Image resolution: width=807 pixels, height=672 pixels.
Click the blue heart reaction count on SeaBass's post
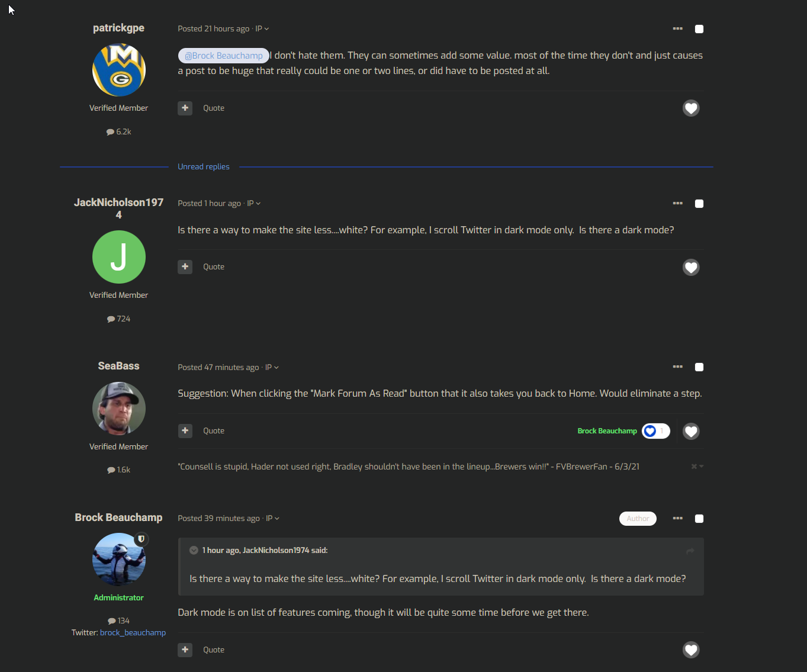click(656, 431)
